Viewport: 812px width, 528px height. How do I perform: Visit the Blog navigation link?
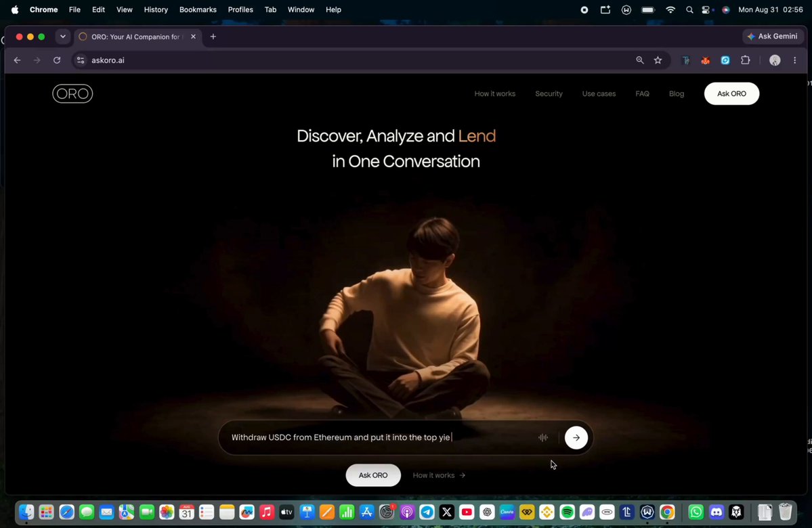tap(677, 93)
